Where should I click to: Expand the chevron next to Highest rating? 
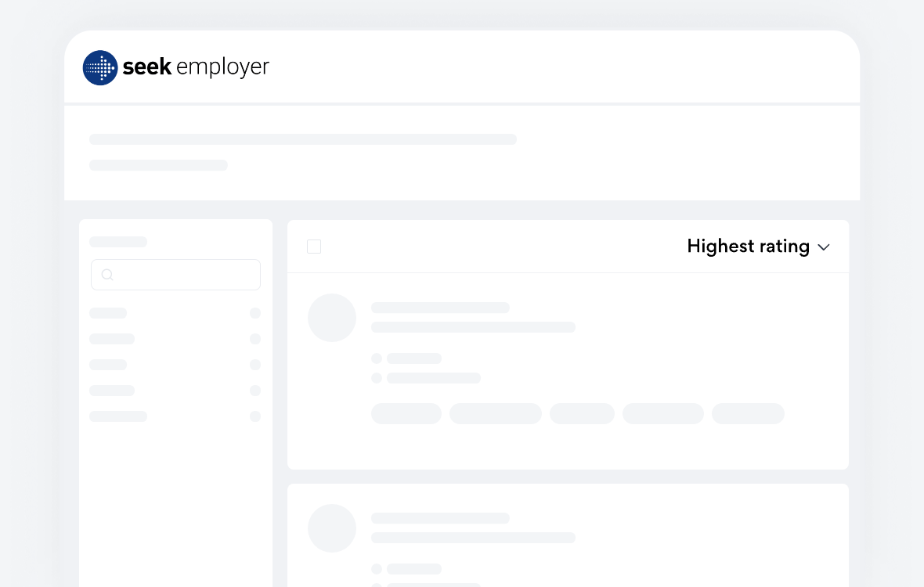[x=824, y=247]
